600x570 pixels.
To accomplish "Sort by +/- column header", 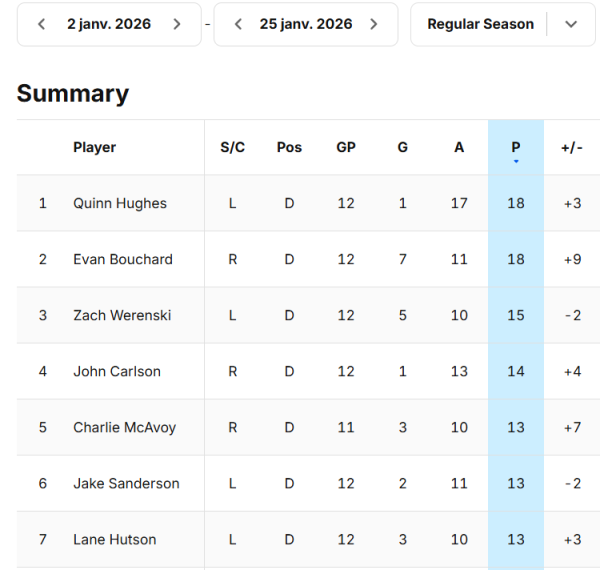I will point(572,147).
